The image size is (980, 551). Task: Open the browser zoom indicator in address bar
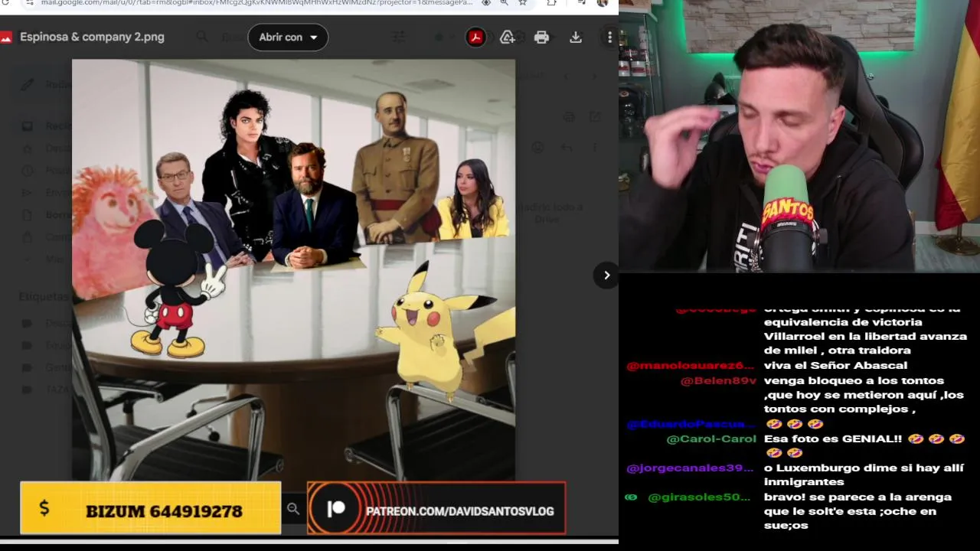point(504,3)
